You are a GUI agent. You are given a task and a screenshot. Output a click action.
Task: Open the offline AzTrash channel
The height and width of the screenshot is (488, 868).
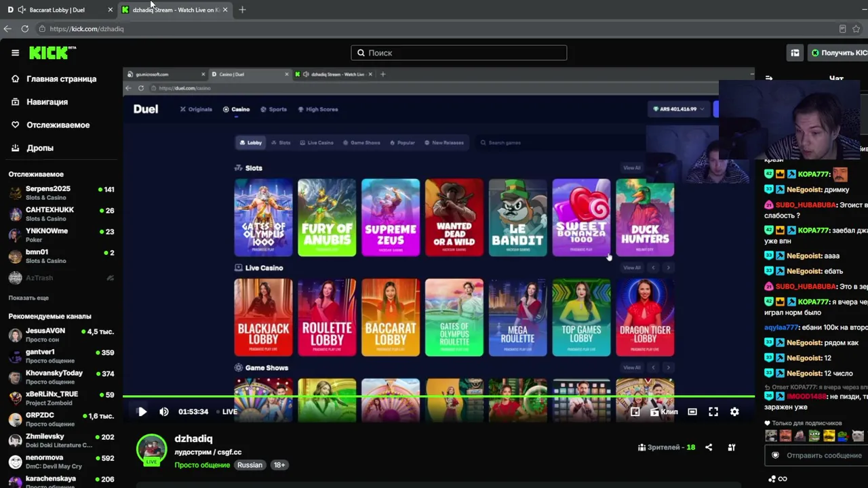click(61, 278)
